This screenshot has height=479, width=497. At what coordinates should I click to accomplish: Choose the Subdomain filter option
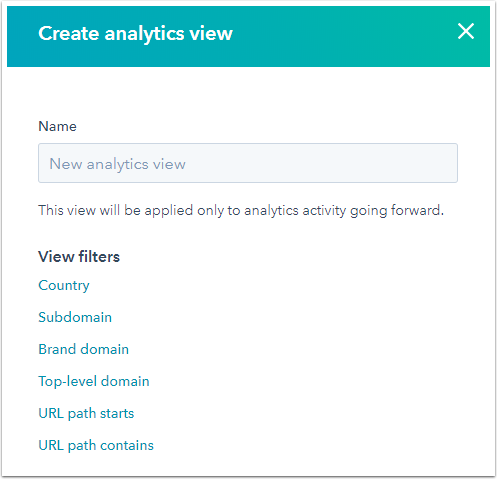pyautogui.click(x=75, y=317)
